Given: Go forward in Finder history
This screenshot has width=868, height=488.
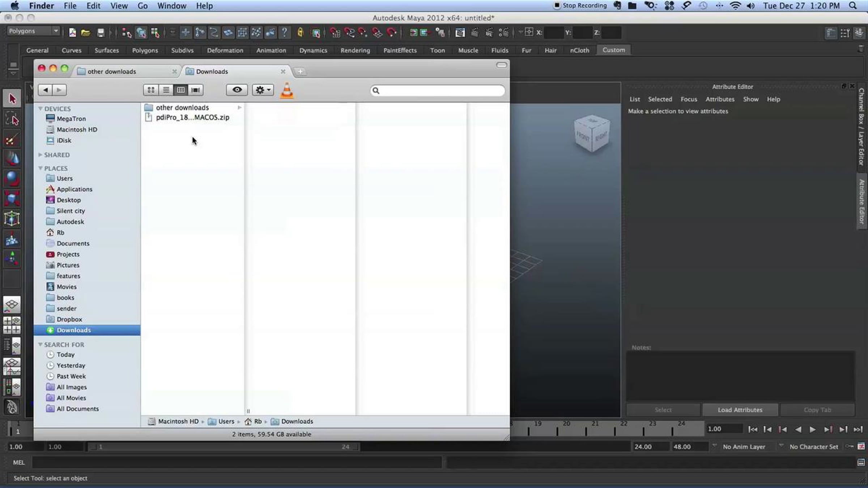Looking at the screenshot, I should [x=60, y=90].
